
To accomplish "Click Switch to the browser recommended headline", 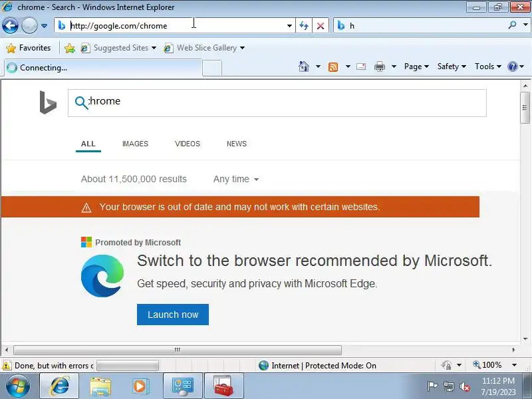I will point(314,261).
